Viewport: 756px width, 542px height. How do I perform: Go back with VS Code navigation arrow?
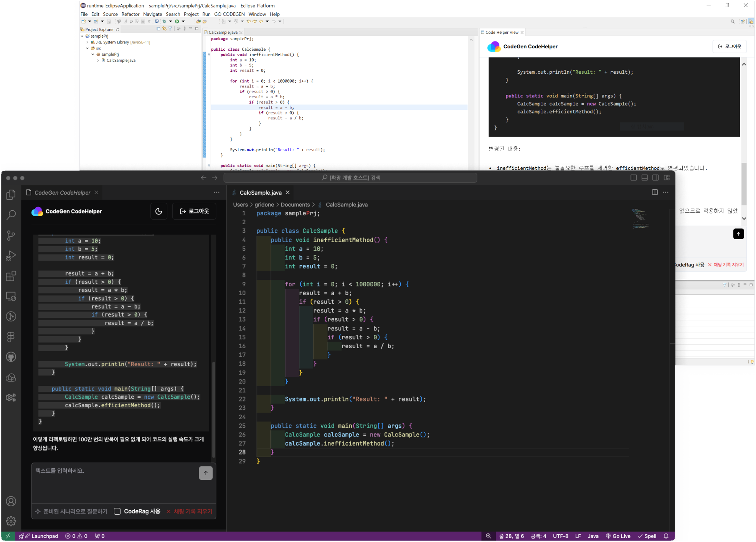click(x=203, y=178)
